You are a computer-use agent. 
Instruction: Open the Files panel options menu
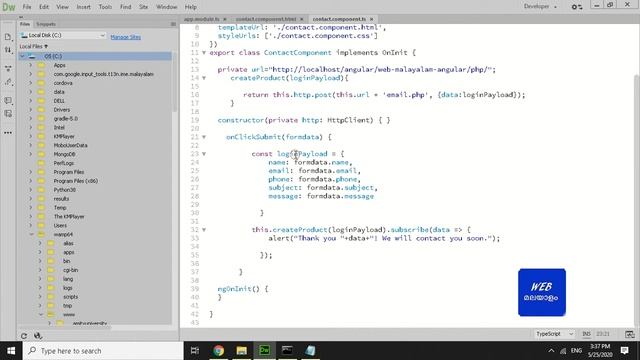173,24
